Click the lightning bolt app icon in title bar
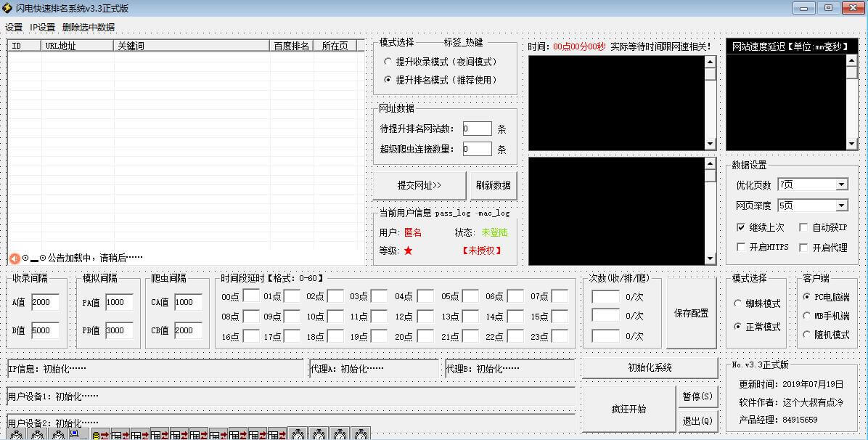Screen dimensions: 868x440 [7, 8]
